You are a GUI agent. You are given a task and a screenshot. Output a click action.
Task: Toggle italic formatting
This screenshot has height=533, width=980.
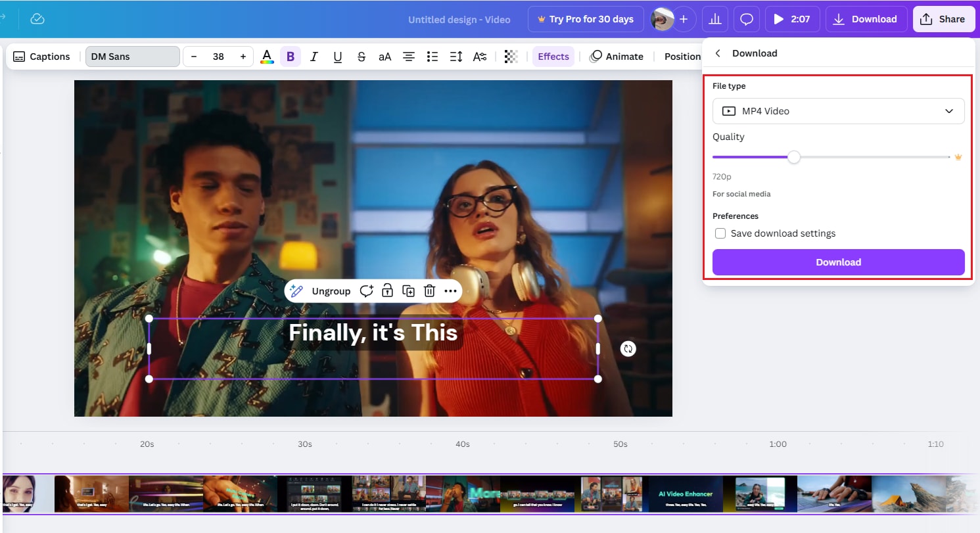[314, 57]
